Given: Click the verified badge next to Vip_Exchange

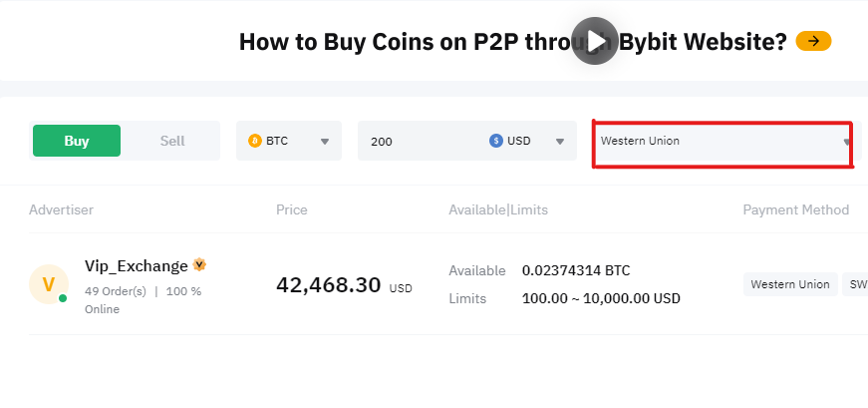Looking at the screenshot, I should point(199,265).
